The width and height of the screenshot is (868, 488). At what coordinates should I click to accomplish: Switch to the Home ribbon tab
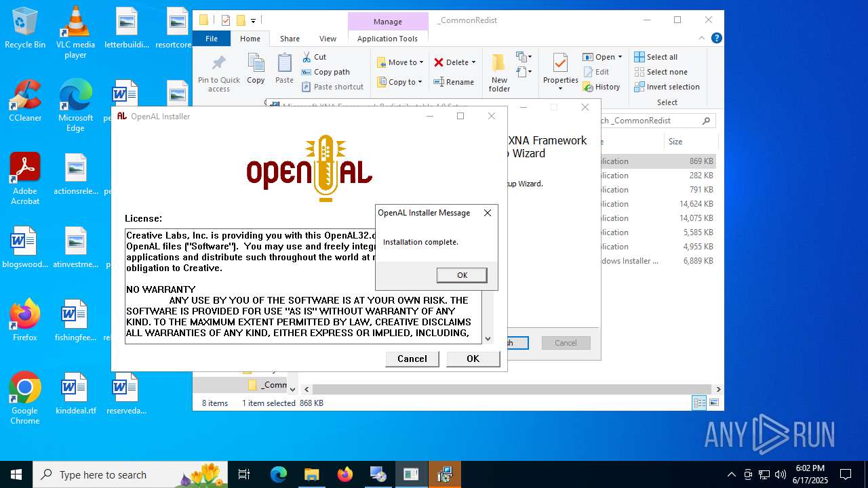pyautogui.click(x=250, y=39)
